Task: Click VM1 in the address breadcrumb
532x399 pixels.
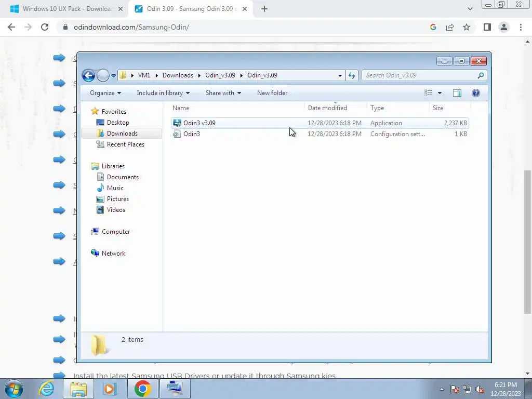Action: point(144,75)
